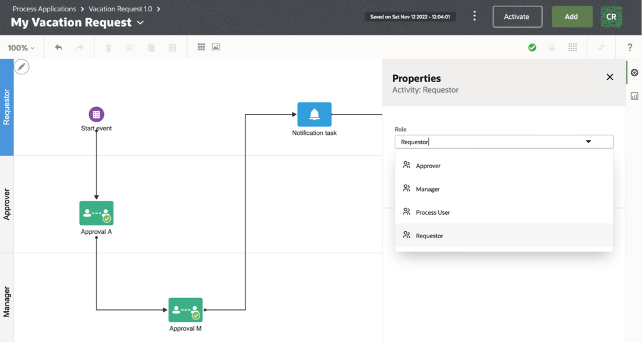Select the Notification task bell icon

[314, 115]
